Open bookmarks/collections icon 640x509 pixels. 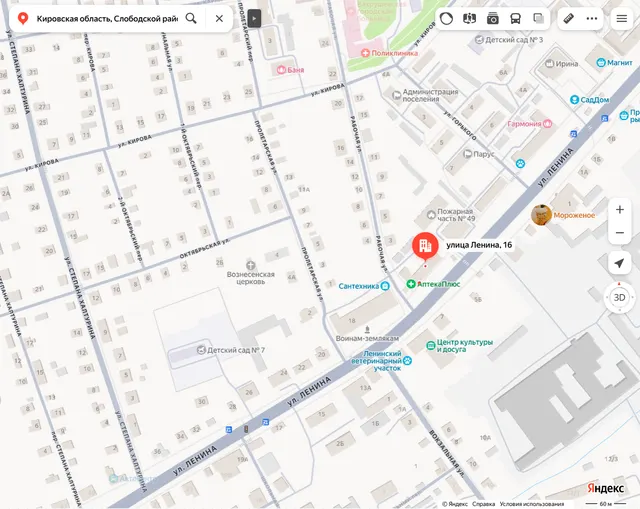click(x=538, y=18)
